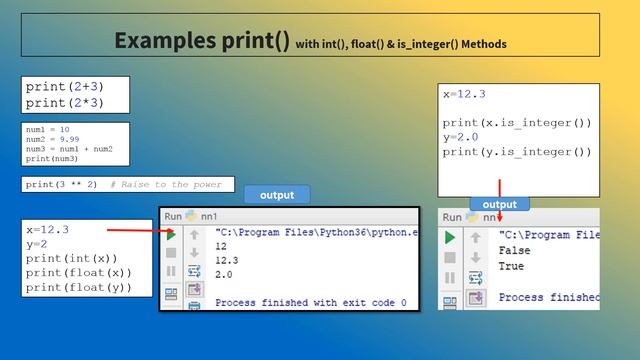Click the layout icon in the False/True output panel
Viewport: 640px width, 360px height.
450,302
